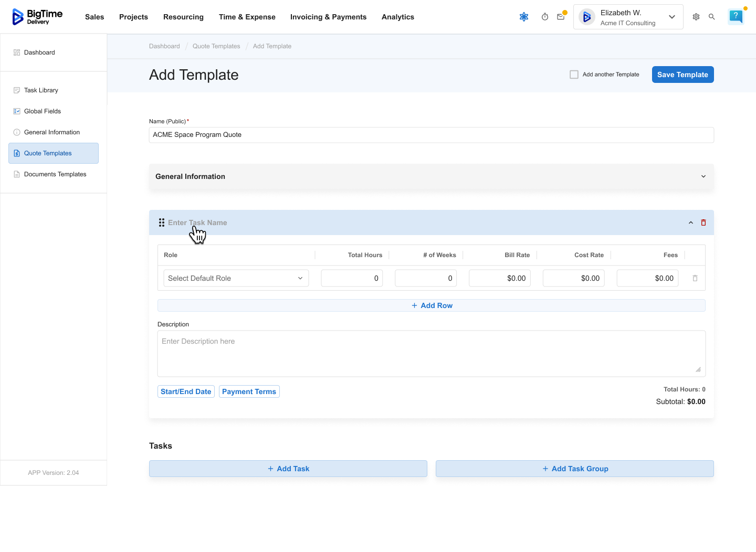Open the mail inbox icon
Image resolution: width=756 pixels, height=552 pixels.
coord(561,17)
